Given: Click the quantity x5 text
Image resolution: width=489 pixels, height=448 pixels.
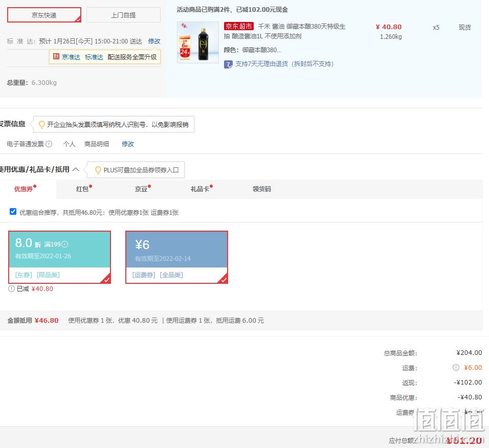Looking at the screenshot, I should tap(436, 28).
